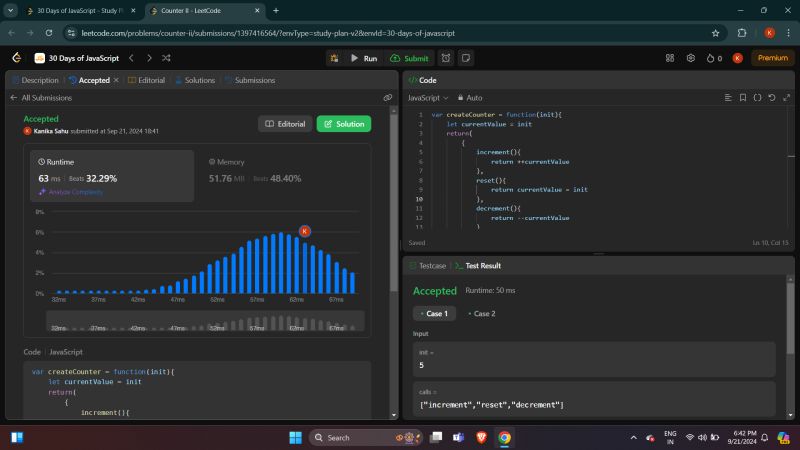Viewport: 800px width, 450px height.
Task: Open LeetCode settings gear icon
Action: coord(690,58)
